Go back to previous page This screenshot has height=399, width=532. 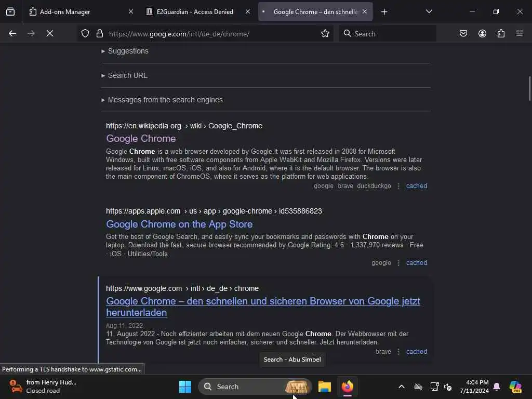12,34
